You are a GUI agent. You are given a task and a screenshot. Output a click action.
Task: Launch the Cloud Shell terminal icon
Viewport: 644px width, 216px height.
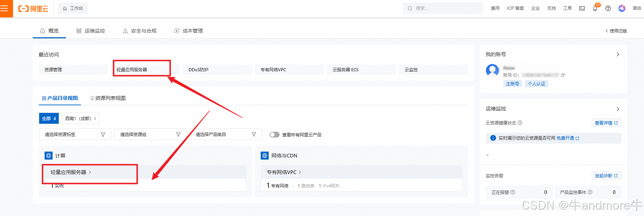coord(582,8)
